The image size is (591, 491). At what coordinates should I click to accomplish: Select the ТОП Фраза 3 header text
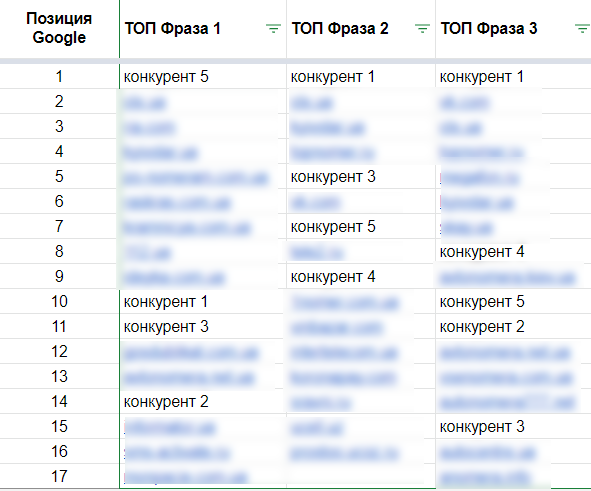pos(489,29)
